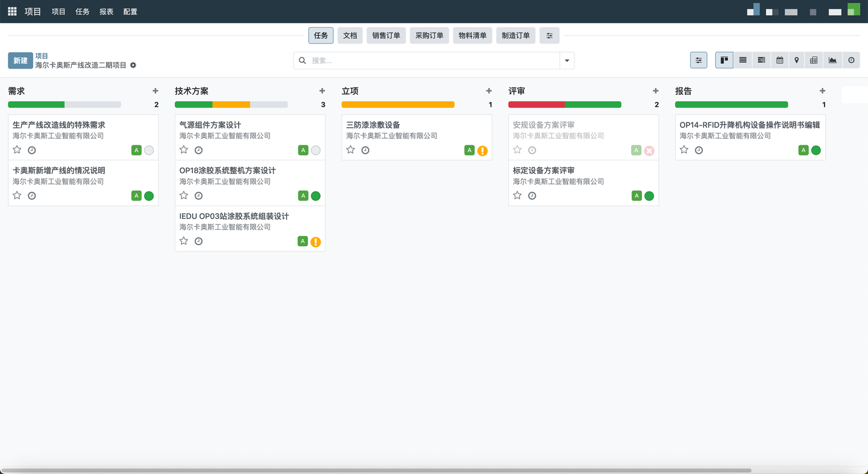Open the 配置 top menu
Viewport: 868px width, 474px height.
tap(130, 11)
